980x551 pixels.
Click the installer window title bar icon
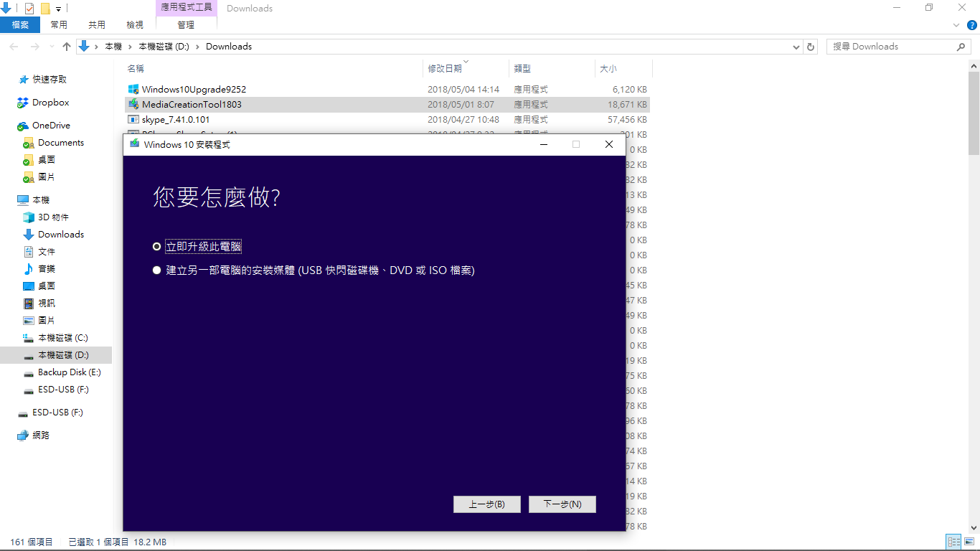134,144
